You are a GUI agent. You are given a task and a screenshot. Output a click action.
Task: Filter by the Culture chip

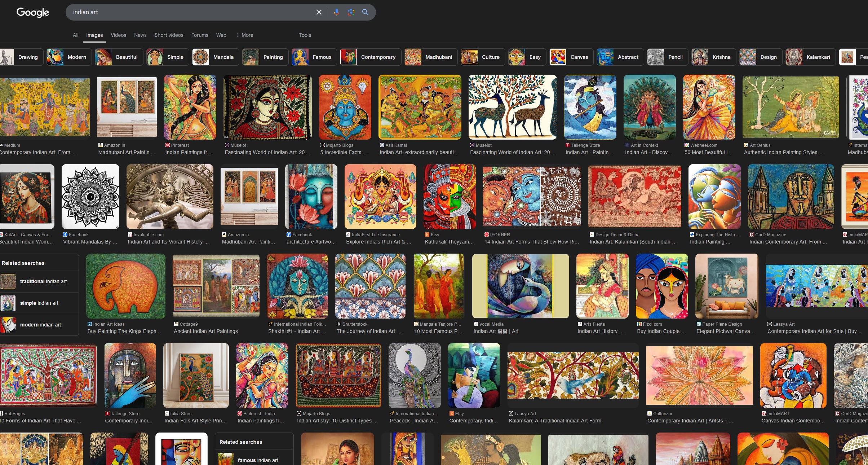click(483, 57)
